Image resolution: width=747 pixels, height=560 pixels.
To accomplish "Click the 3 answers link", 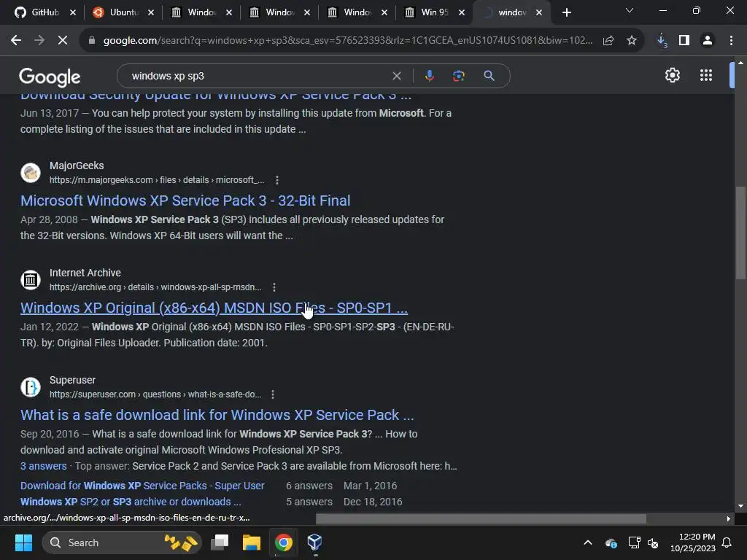I will 43,466.
